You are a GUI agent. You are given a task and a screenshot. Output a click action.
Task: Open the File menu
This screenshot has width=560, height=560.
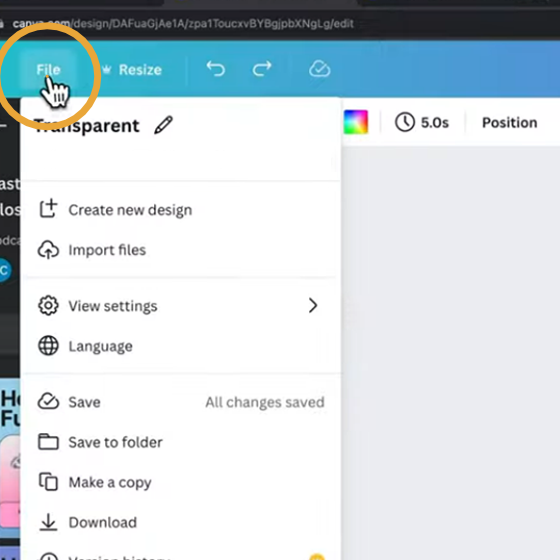point(48,69)
